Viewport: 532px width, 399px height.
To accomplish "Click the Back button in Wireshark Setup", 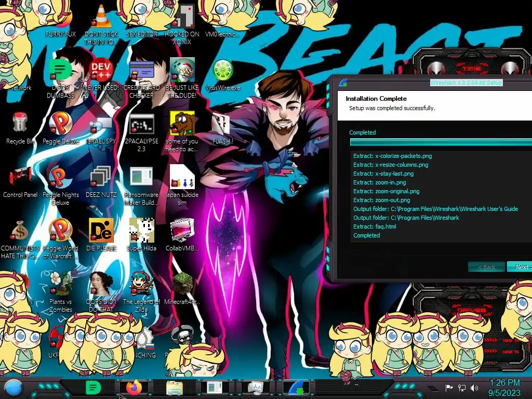I will 486,267.
